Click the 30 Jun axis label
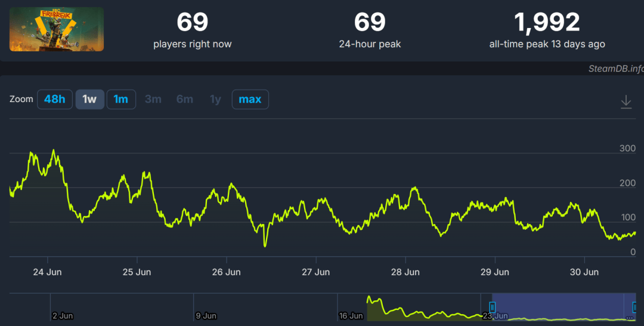Image resolution: width=644 pixels, height=326 pixels. 584,272
